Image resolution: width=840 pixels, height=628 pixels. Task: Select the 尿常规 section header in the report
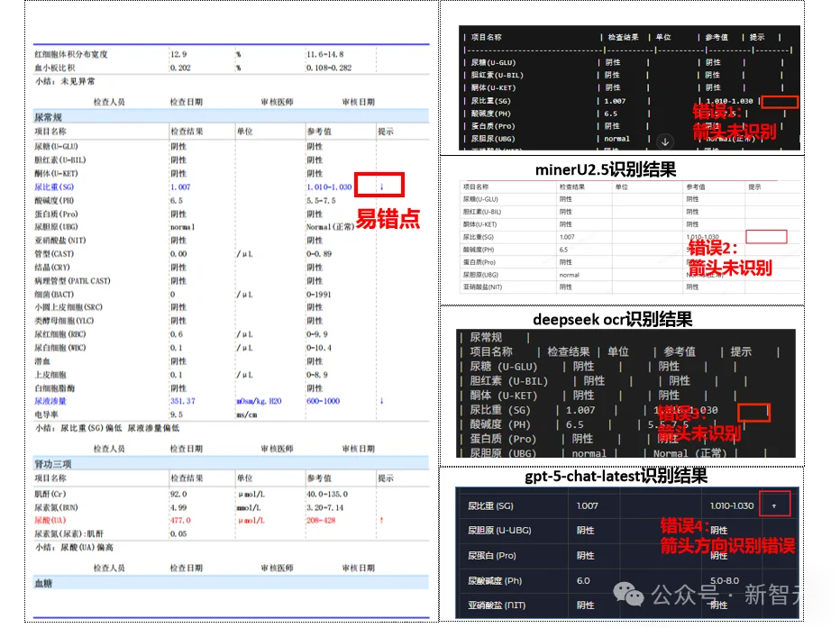pos(49,117)
